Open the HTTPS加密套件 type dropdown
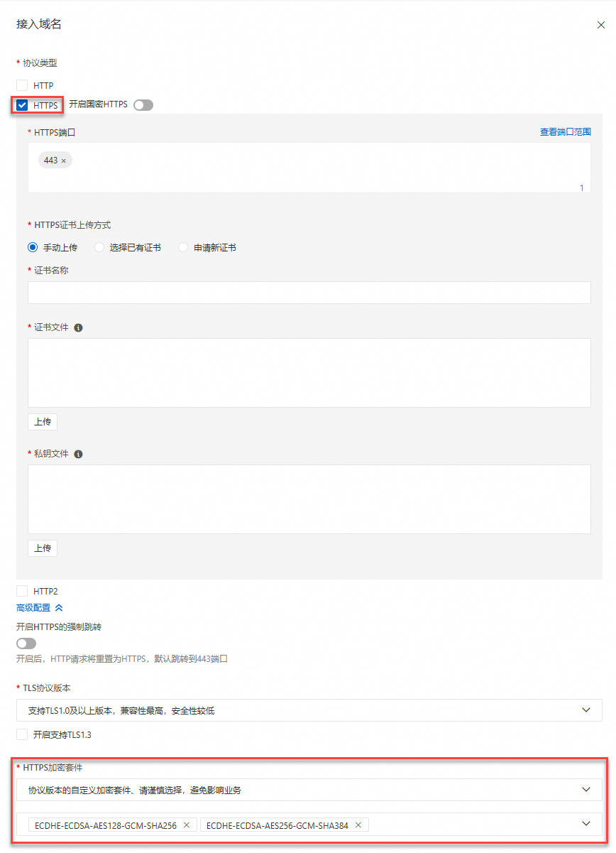 point(309,790)
